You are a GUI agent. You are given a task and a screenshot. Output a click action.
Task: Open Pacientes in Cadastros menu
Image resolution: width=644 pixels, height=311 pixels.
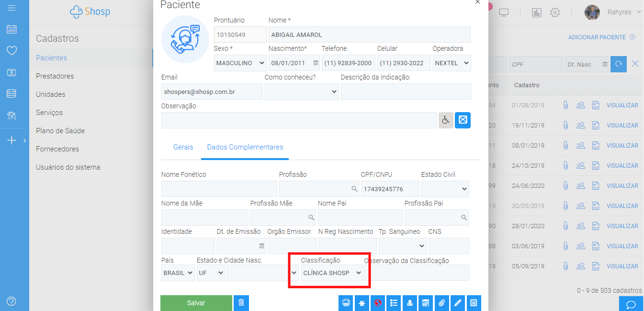[x=51, y=58]
